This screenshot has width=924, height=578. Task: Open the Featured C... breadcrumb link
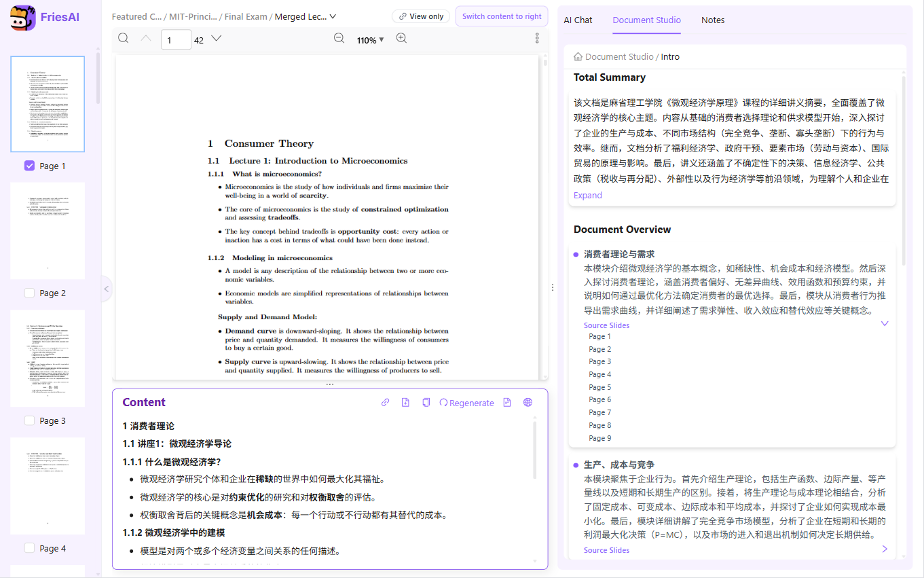point(136,16)
